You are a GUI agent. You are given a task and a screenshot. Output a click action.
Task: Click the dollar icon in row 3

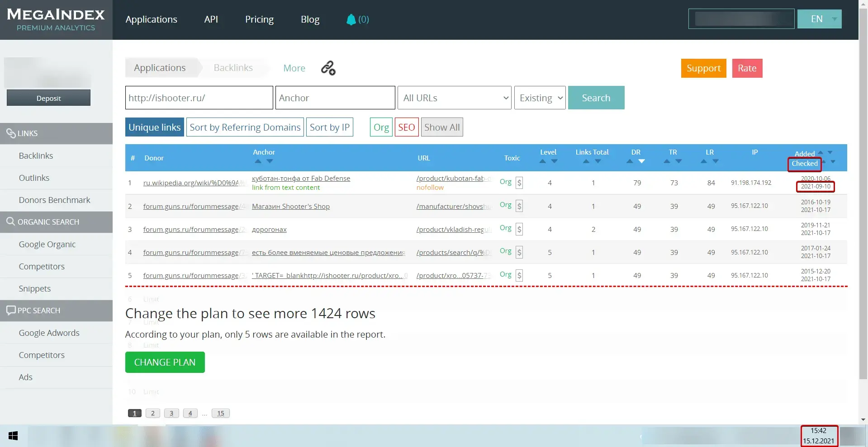(519, 229)
